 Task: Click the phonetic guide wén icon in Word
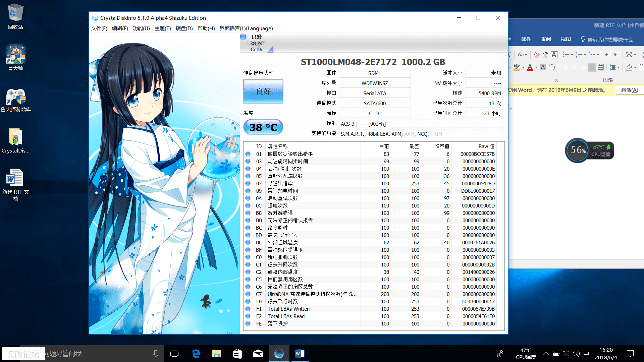tap(545, 55)
